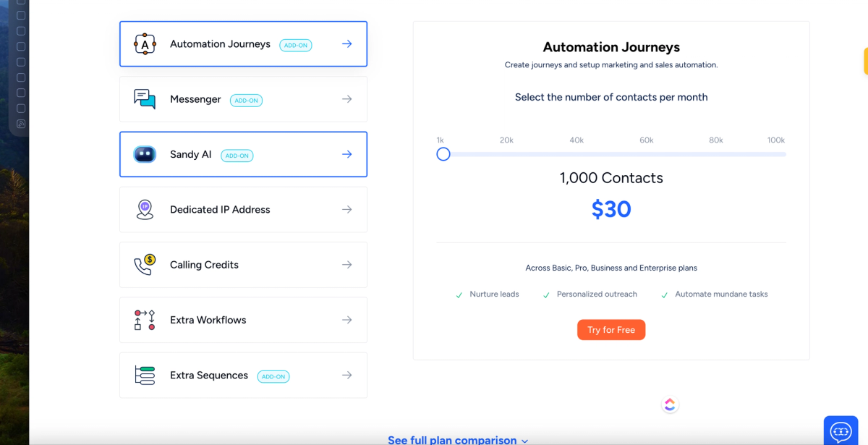The image size is (868, 445).
Task: Click the 100k mark above the slider
Action: (776, 140)
